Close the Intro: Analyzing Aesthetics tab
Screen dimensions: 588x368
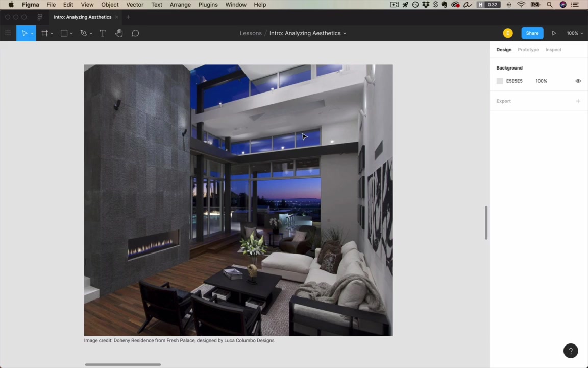[x=116, y=17]
